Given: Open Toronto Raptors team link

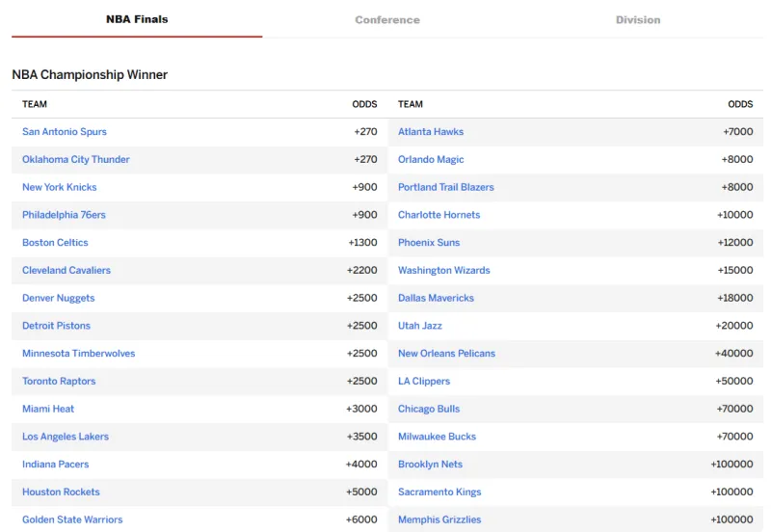Looking at the screenshot, I should (59, 381).
